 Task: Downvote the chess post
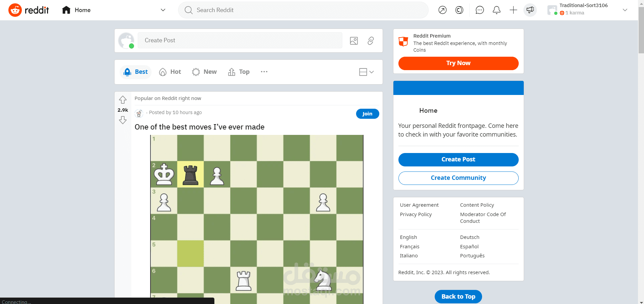[123, 120]
